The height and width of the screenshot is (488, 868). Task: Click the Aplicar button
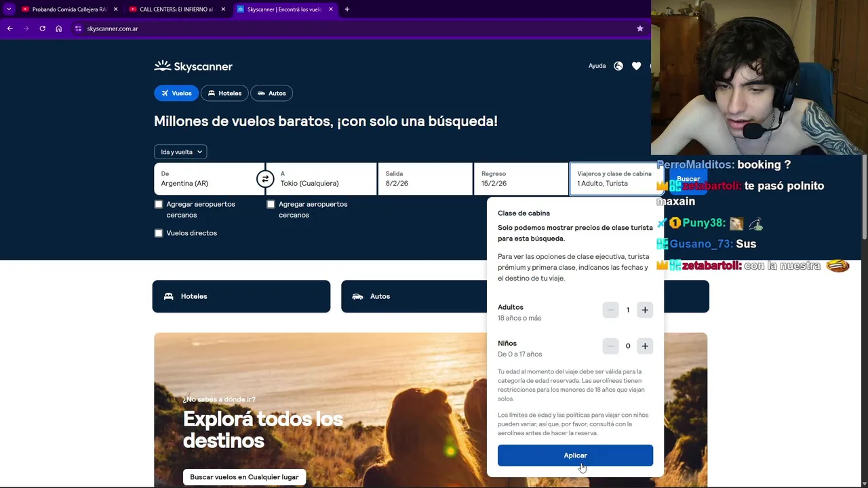[x=575, y=455]
